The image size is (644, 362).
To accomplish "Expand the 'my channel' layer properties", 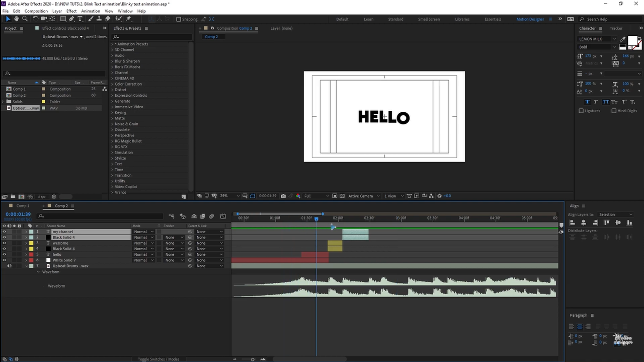I will 26,232.
